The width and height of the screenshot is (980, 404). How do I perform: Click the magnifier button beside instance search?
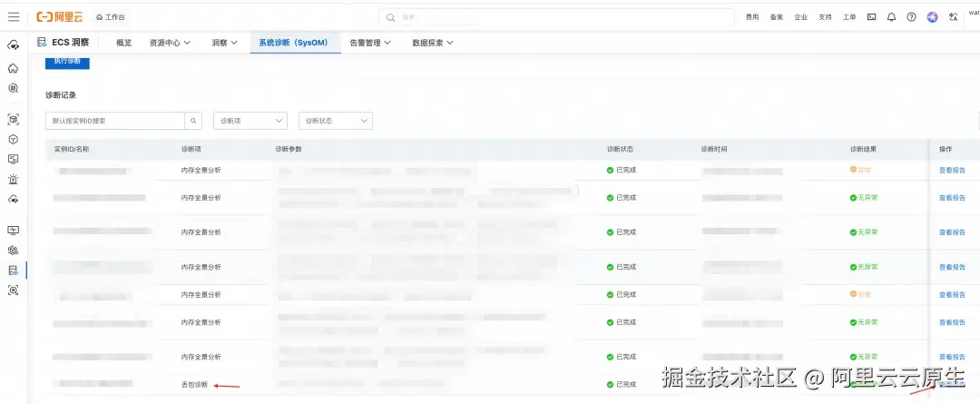coord(193,121)
